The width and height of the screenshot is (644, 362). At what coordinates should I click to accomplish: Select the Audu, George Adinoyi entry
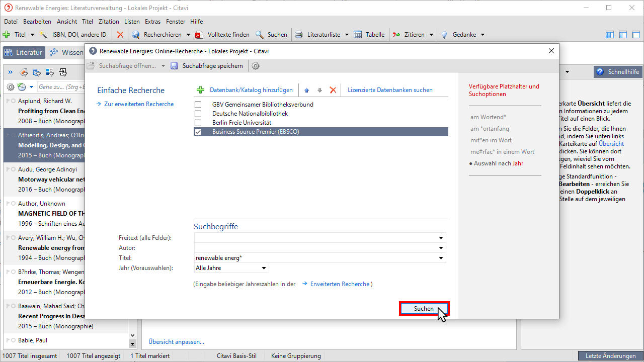44,179
